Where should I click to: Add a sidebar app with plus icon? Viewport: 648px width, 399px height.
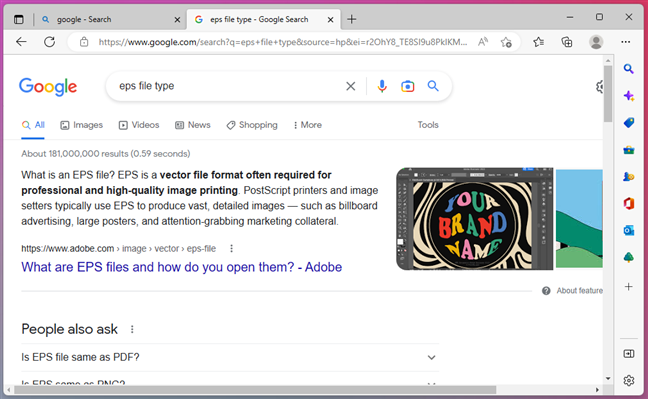pyautogui.click(x=629, y=287)
